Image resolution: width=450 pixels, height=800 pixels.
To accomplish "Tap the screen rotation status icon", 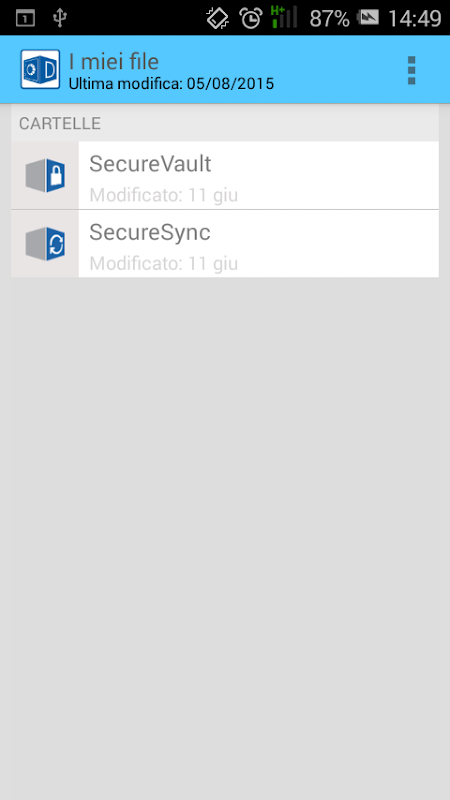I will point(218,18).
